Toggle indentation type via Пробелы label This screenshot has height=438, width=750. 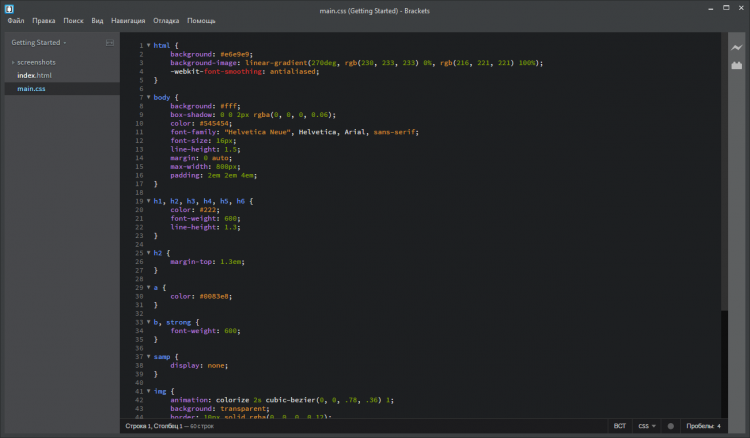tap(698, 426)
